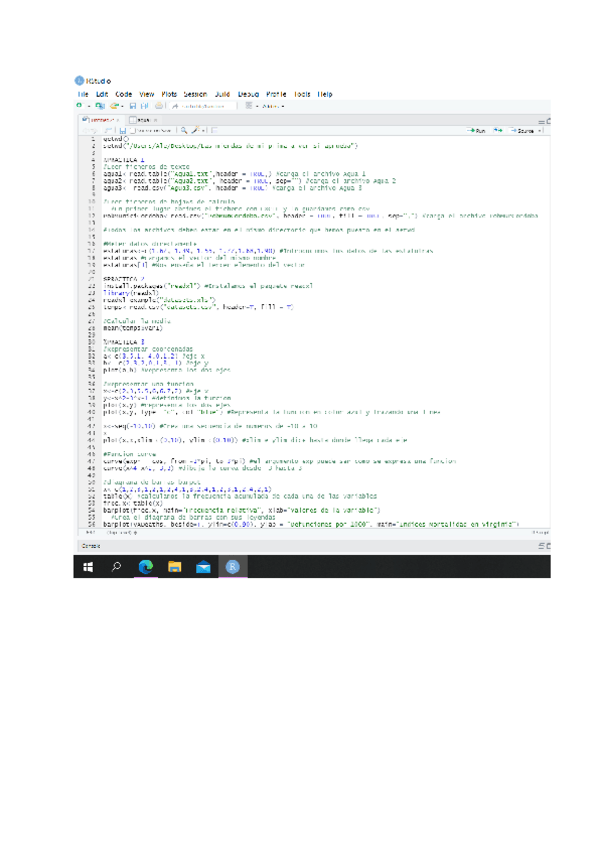Click the Save all documents icon
Viewport: 600px width, 848px height.
tap(145, 105)
